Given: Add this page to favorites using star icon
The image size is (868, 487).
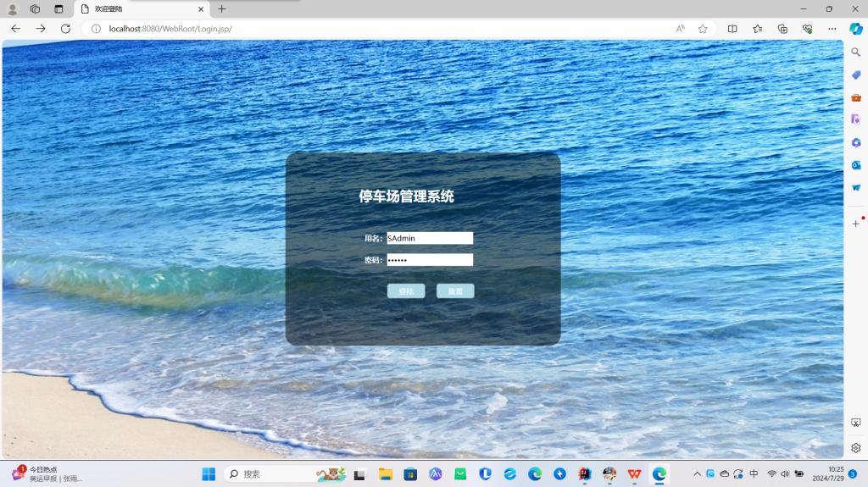Looking at the screenshot, I should (703, 29).
